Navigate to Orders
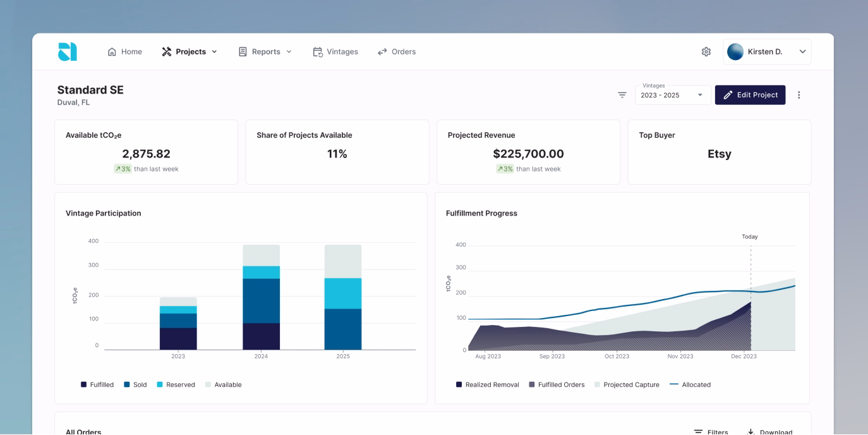Screen dimensions: 868x435 (397, 52)
